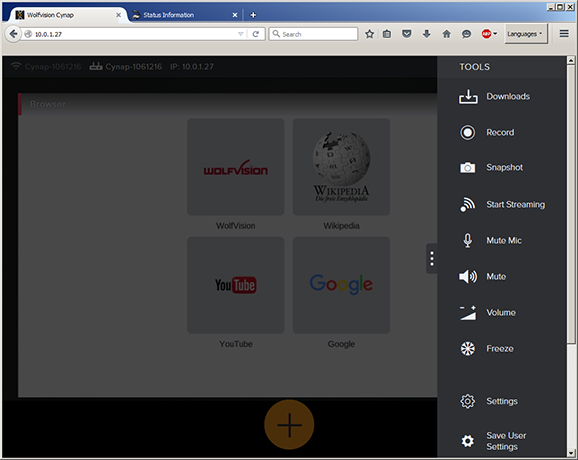
Task: Expand the URL history dropdown arrow
Action: (x=241, y=34)
